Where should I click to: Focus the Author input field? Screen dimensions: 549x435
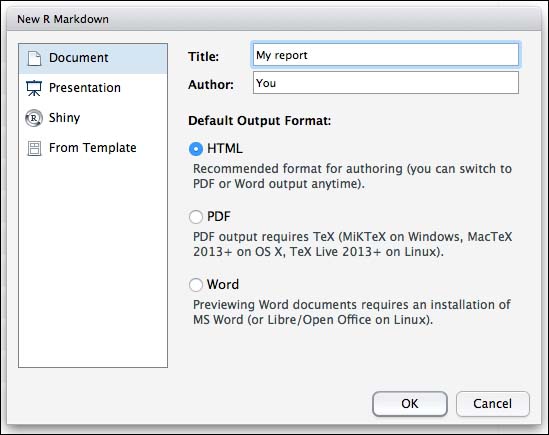[385, 83]
